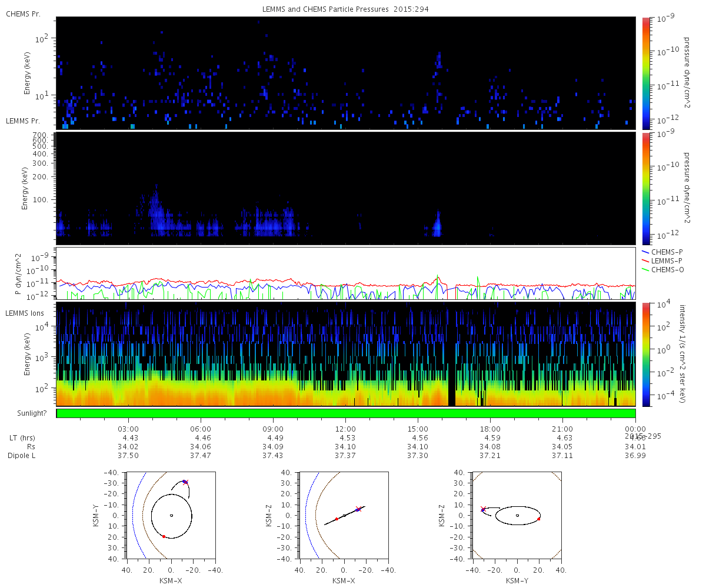706x588 pixels.
Task: Click the LEMMS pressure colorbar beside the second panel
Action: 646,188
